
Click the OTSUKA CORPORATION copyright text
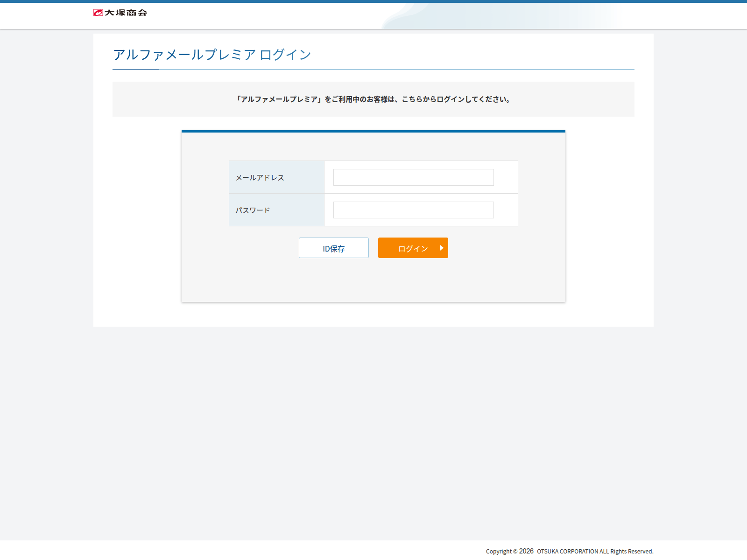tap(570, 551)
